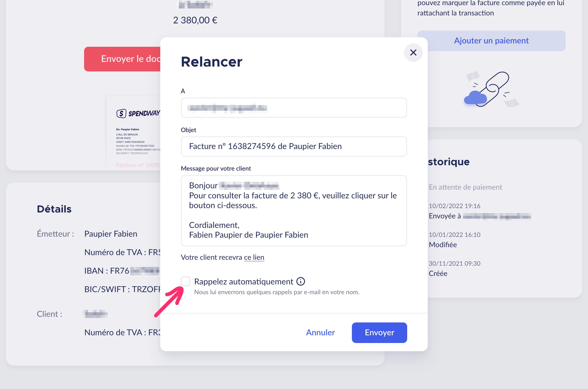The width and height of the screenshot is (588, 389).
Task: Click the Envoyer button
Action: coord(379,332)
